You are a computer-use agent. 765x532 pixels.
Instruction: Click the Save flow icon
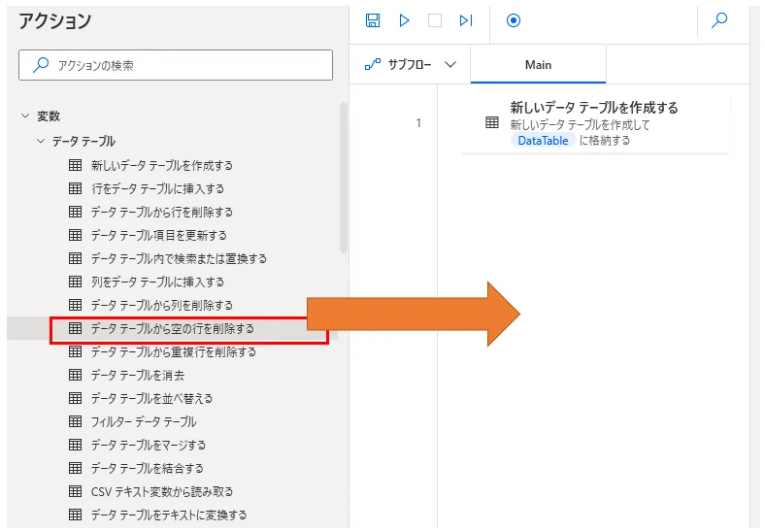click(x=373, y=20)
